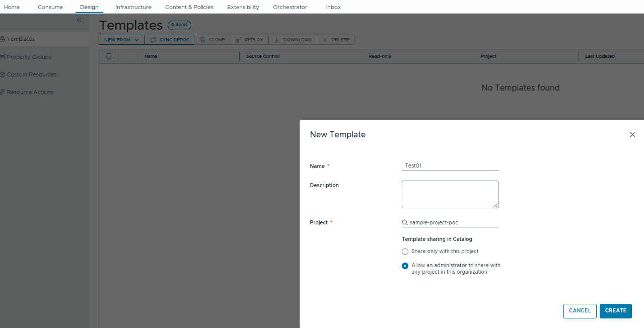Image resolution: width=644 pixels, height=328 pixels.
Task: Switch to the Orchestrator tab
Action: pyautogui.click(x=290, y=7)
